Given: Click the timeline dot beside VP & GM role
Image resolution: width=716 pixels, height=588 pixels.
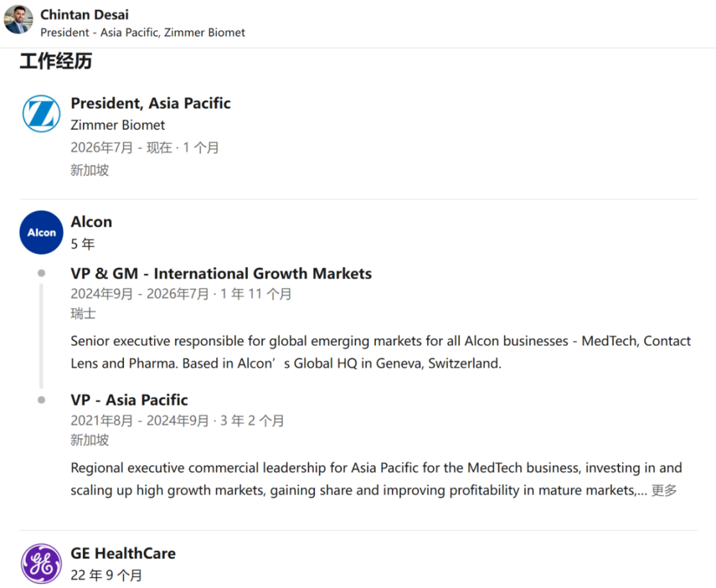Looking at the screenshot, I should pyautogui.click(x=42, y=273).
